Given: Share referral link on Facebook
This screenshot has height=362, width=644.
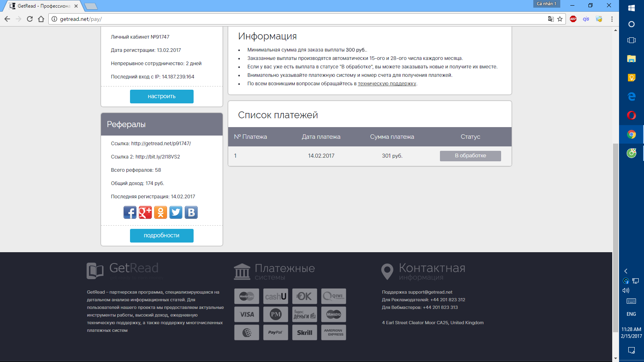Looking at the screenshot, I should [130, 212].
